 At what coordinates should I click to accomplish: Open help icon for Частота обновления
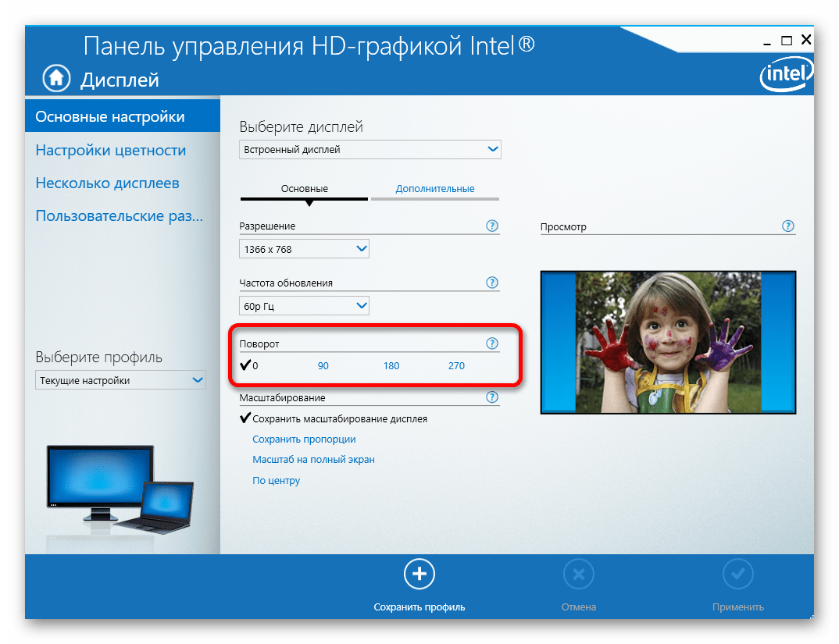click(492, 283)
